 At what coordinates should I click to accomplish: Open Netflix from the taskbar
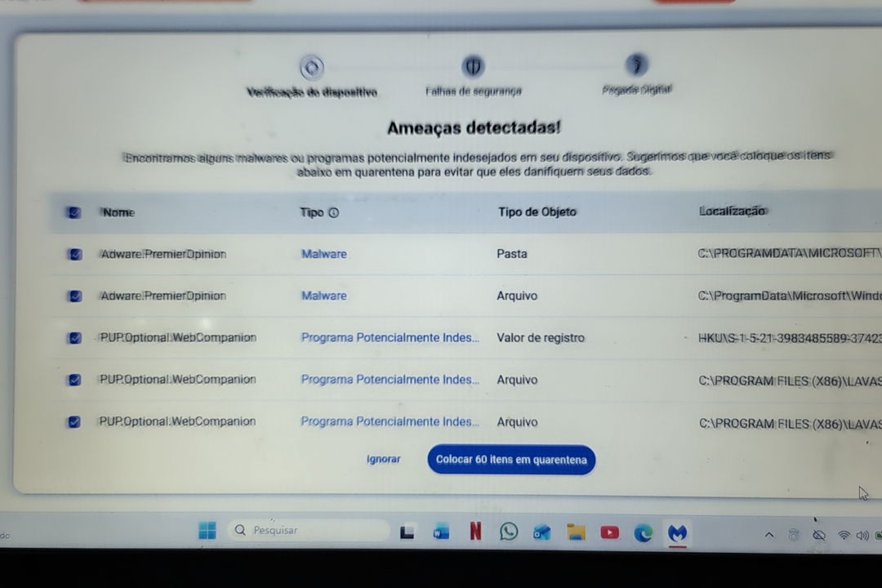coord(475,531)
